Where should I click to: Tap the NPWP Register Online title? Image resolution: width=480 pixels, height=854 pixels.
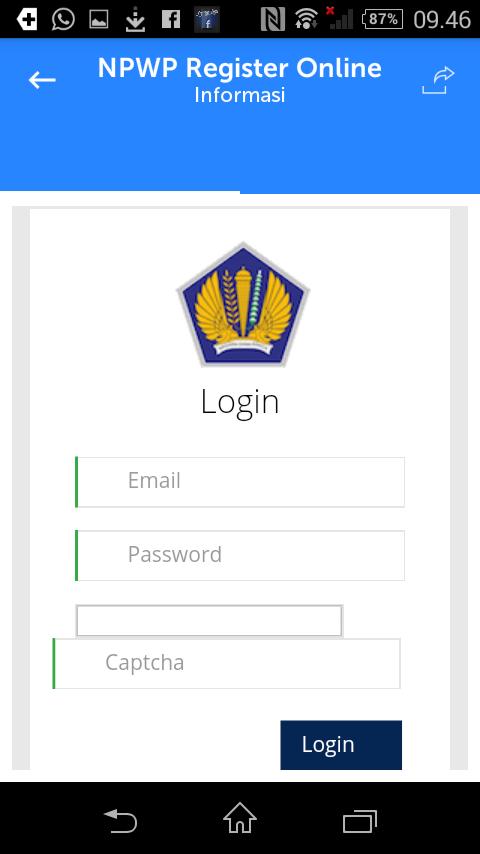point(240,69)
